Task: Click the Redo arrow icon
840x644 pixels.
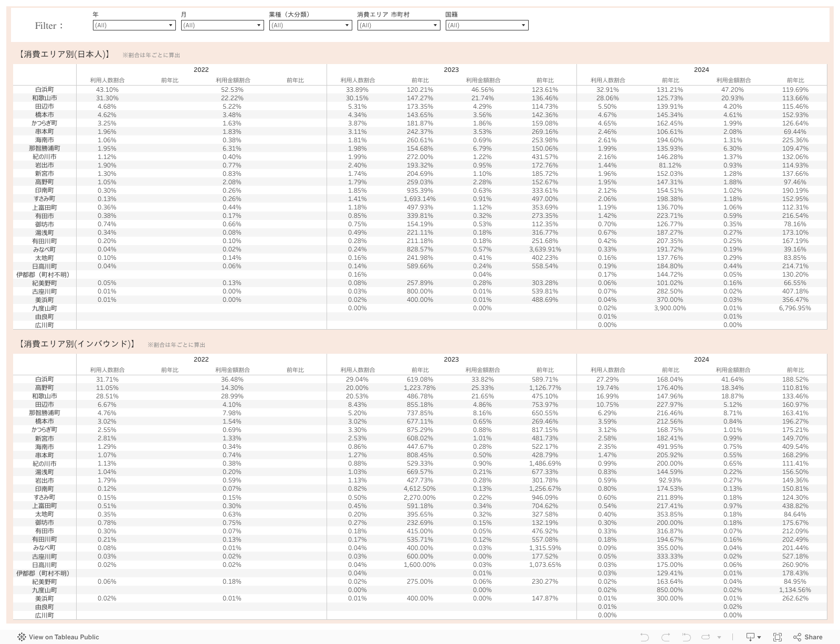Action: 665,637
